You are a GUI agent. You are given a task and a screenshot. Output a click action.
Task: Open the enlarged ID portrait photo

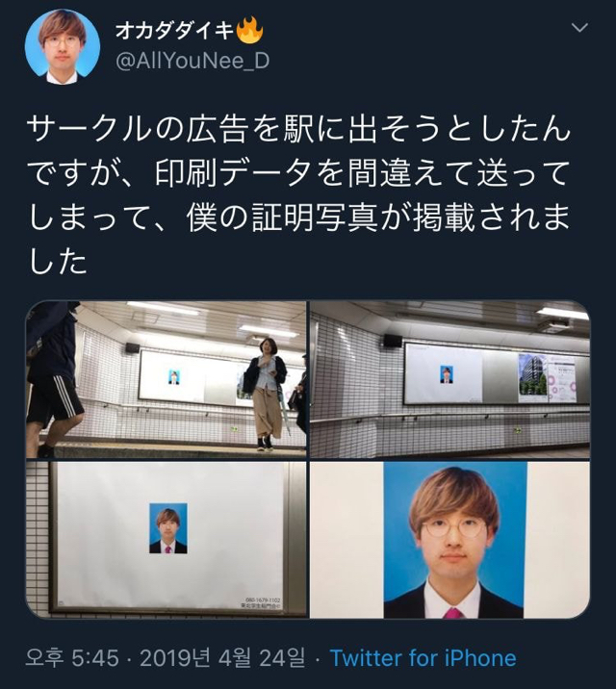(x=449, y=540)
